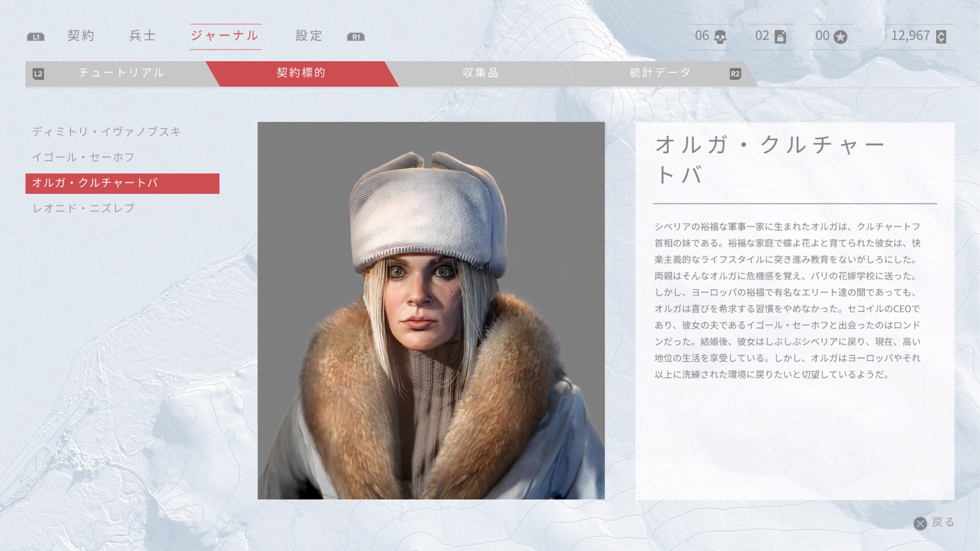Click the R2 trigger icon
The image size is (980, 551).
click(x=735, y=74)
